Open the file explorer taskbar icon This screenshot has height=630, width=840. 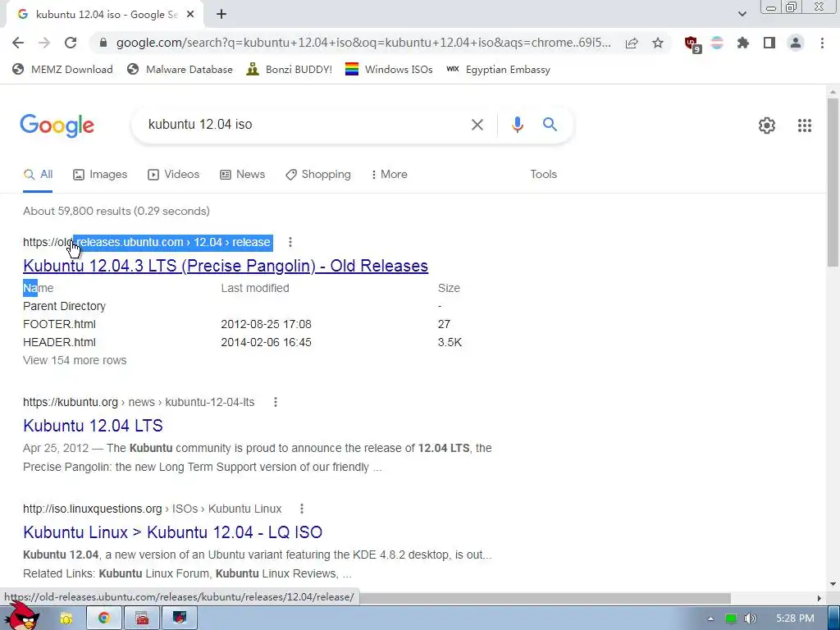[66, 619]
